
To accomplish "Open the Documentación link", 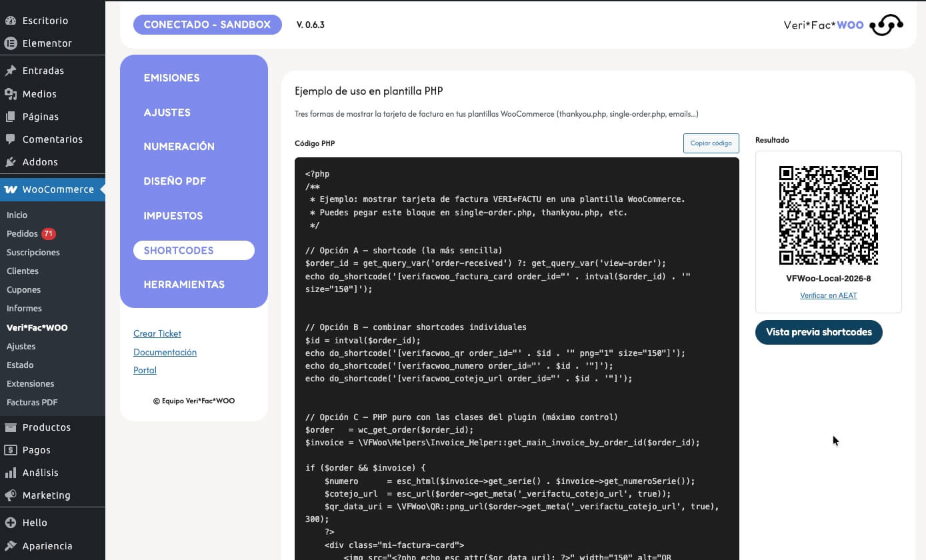I will point(165,352).
